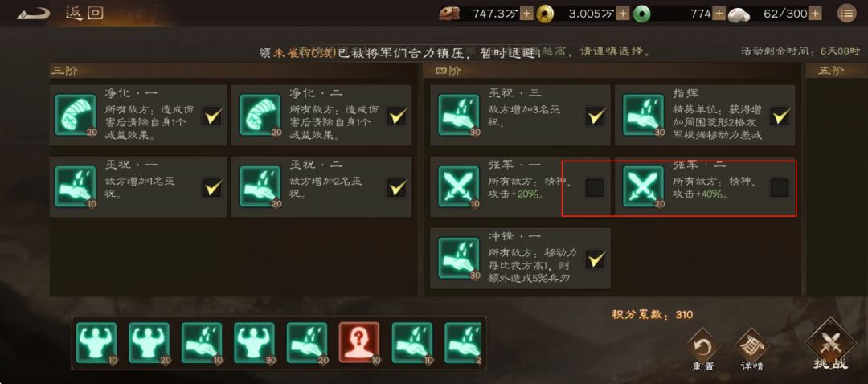Viewport: 868px width, 384px height.
Task: Click the 净化·一 skill icon
Action: point(76,115)
